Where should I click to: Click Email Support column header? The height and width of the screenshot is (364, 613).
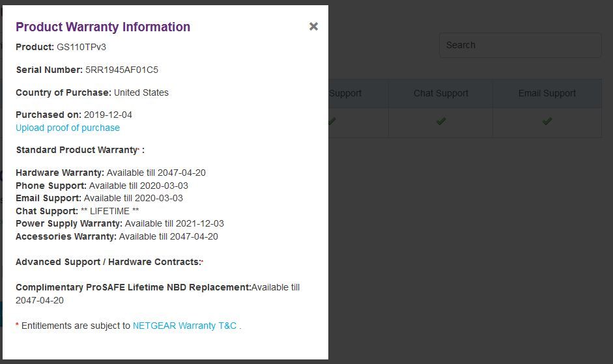(547, 94)
